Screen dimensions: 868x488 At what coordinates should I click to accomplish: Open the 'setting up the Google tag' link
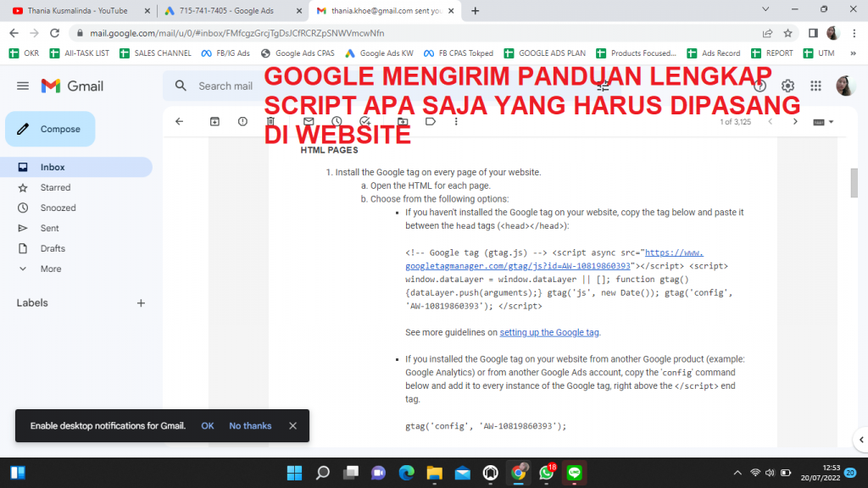pyautogui.click(x=549, y=332)
